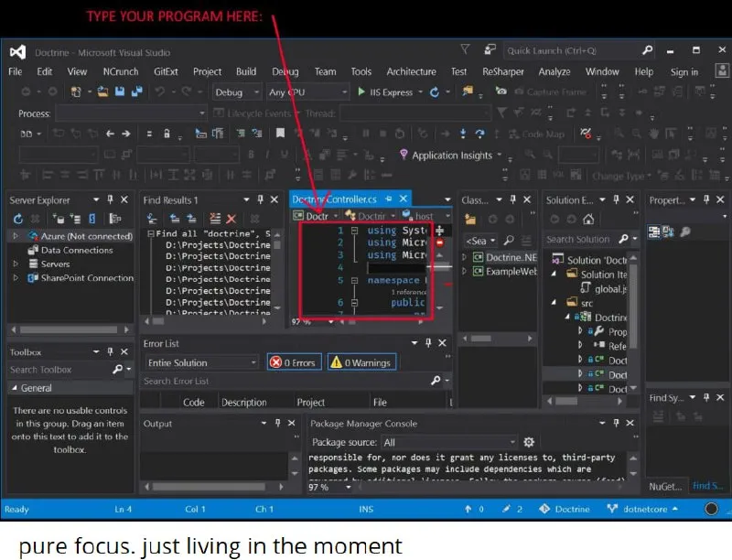Click the Save toolbar icon
The image size is (732, 560).
tap(120, 92)
